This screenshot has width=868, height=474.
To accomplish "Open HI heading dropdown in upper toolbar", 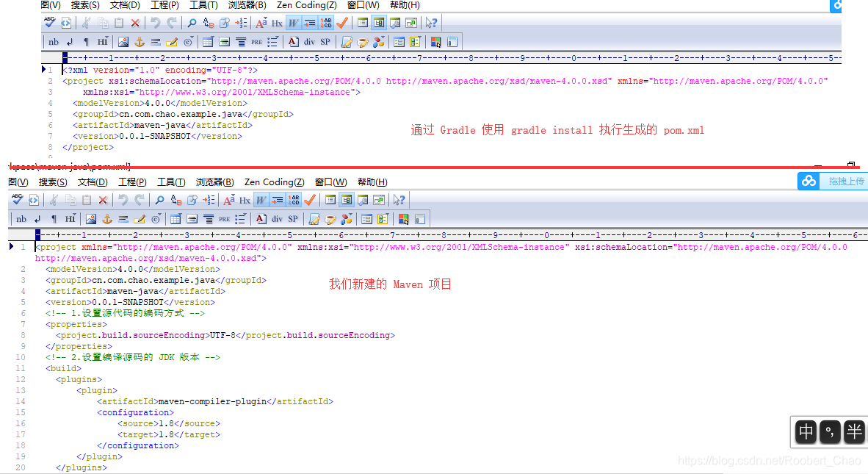I will [x=102, y=42].
